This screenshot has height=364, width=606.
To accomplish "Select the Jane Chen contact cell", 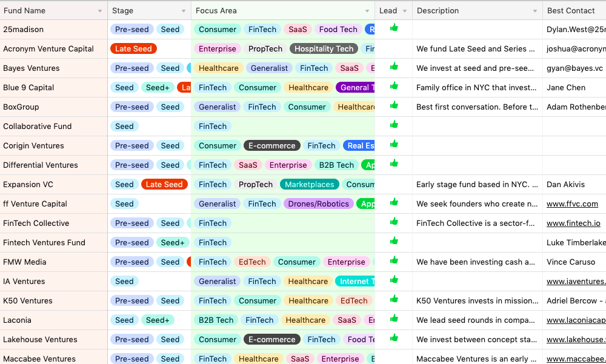I will click(x=574, y=87).
